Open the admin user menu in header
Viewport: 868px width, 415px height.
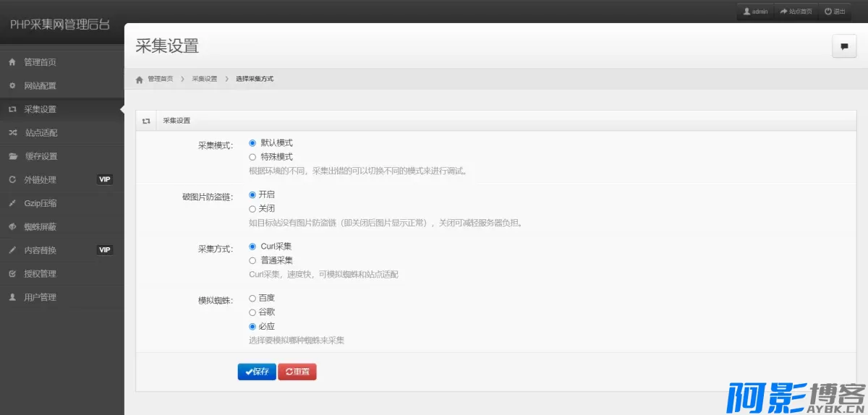pos(755,12)
